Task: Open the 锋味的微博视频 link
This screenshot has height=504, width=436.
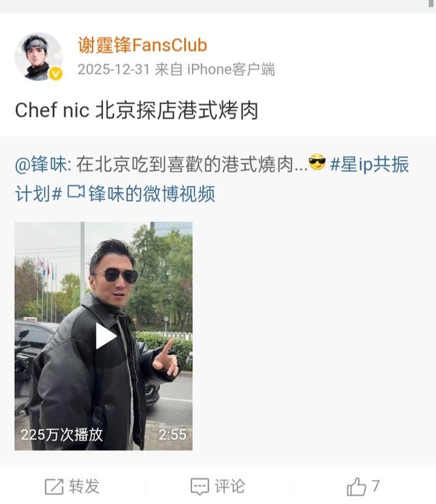Action: coord(152,194)
